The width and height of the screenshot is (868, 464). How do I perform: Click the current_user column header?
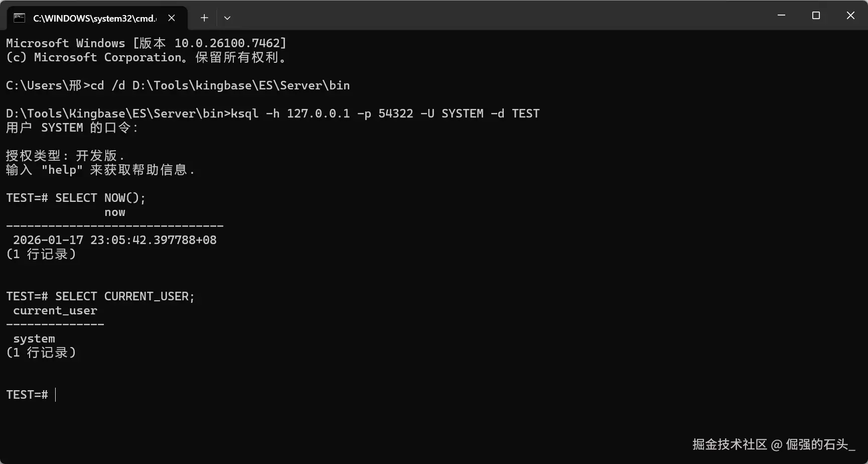coord(55,311)
